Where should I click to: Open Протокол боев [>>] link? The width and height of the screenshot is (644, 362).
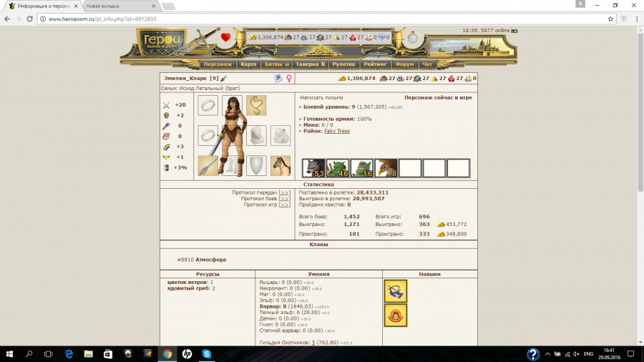pyautogui.click(x=284, y=199)
